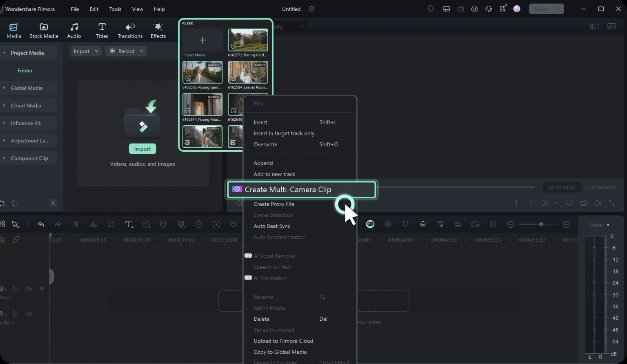Open the Effects tab
Viewport: 627px width, 364px height.
pyautogui.click(x=158, y=31)
